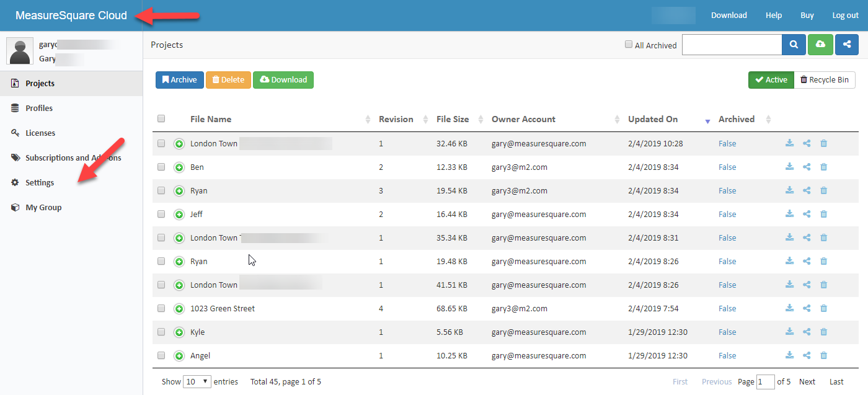The height and width of the screenshot is (395, 868).
Task: Delete the Kyle project via trash icon
Action: (x=823, y=332)
